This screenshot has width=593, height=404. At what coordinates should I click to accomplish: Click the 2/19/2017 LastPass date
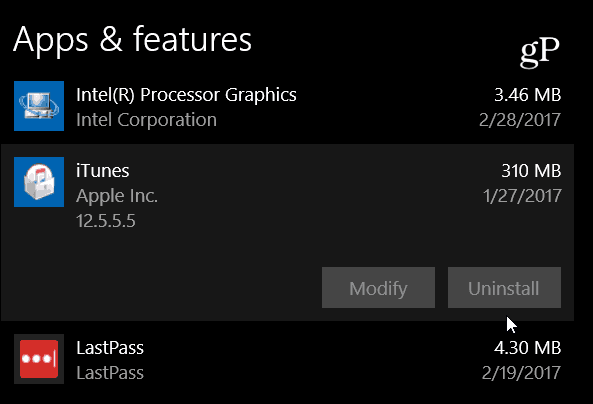(521, 373)
